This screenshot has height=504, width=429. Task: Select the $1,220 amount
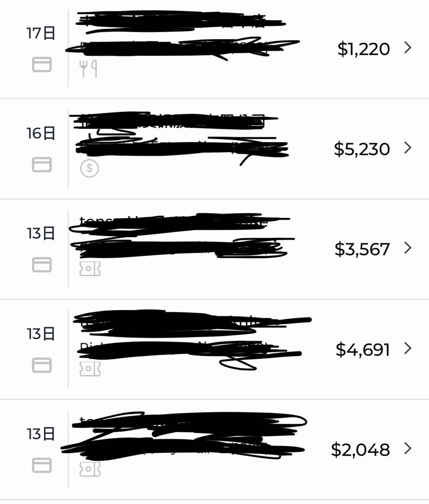click(364, 49)
